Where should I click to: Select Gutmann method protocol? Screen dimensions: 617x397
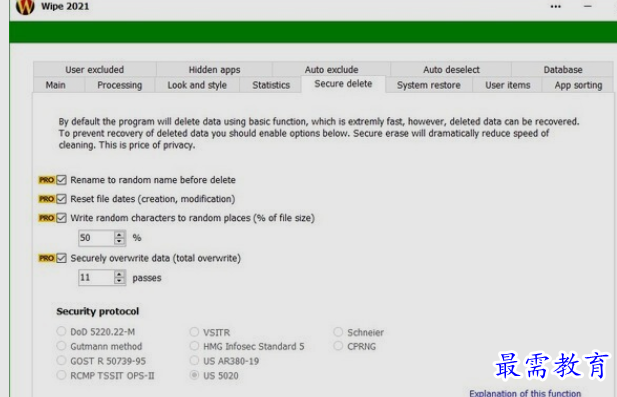61,346
